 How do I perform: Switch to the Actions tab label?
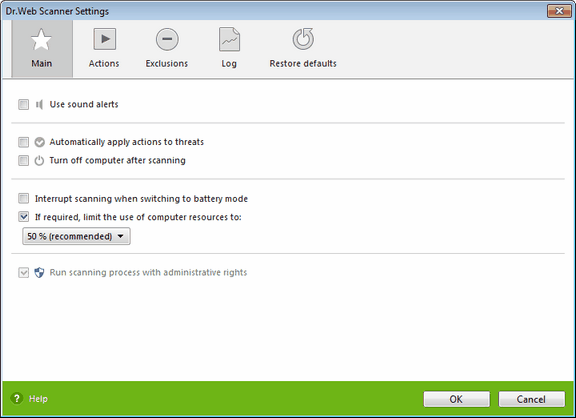104,64
